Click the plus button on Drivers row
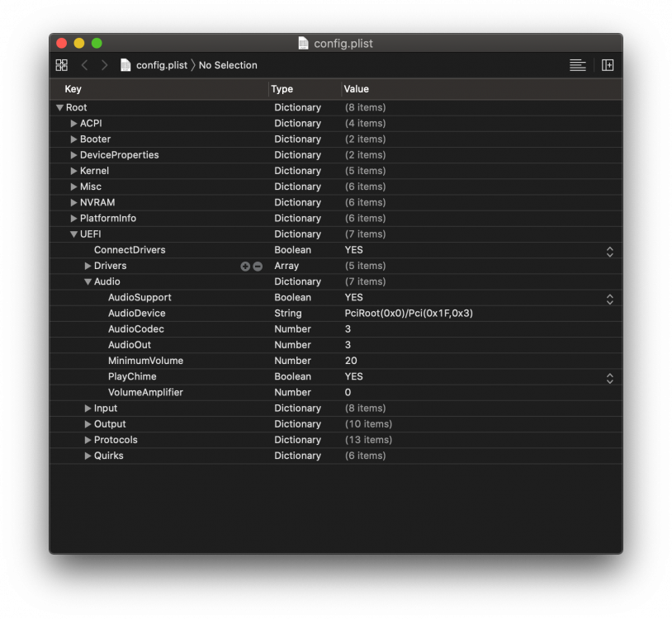 (x=245, y=267)
